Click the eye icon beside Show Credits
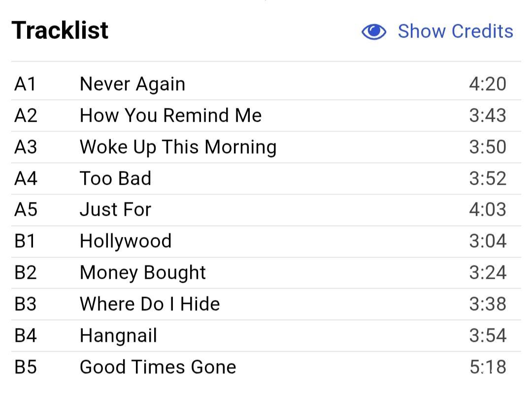Viewport: 532px width, 396px height. [x=373, y=32]
